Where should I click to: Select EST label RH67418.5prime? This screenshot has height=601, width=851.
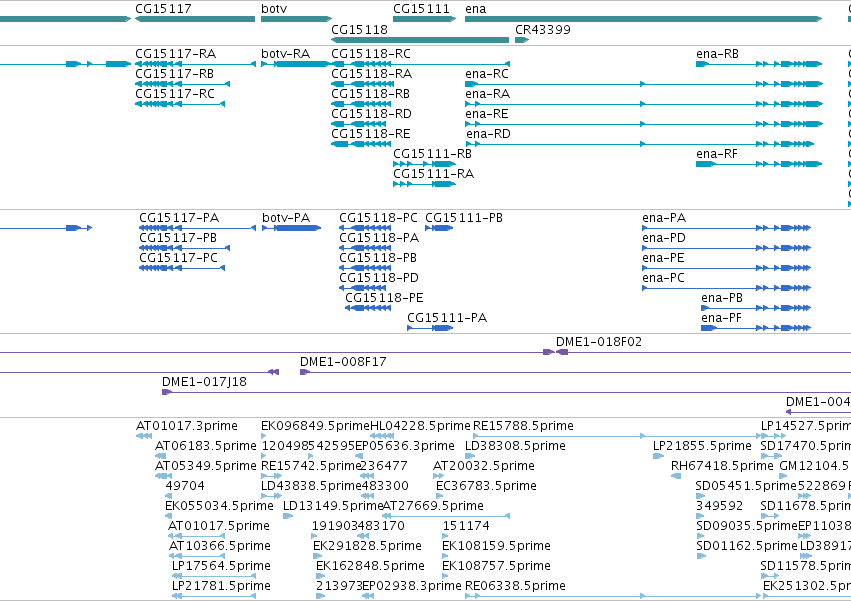coord(722,466)
